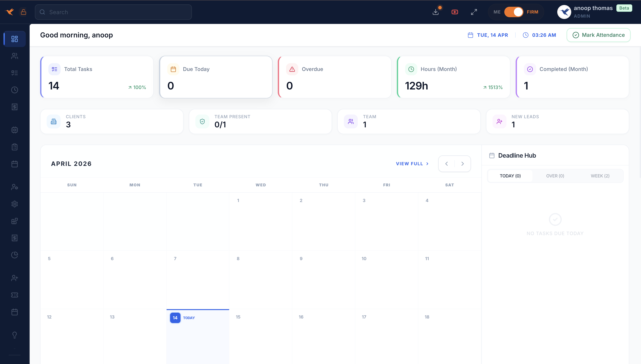Toggle fullscreen with the expand arrows icon
The width and height of the screenshot is (641, 364).
(474, 12)
